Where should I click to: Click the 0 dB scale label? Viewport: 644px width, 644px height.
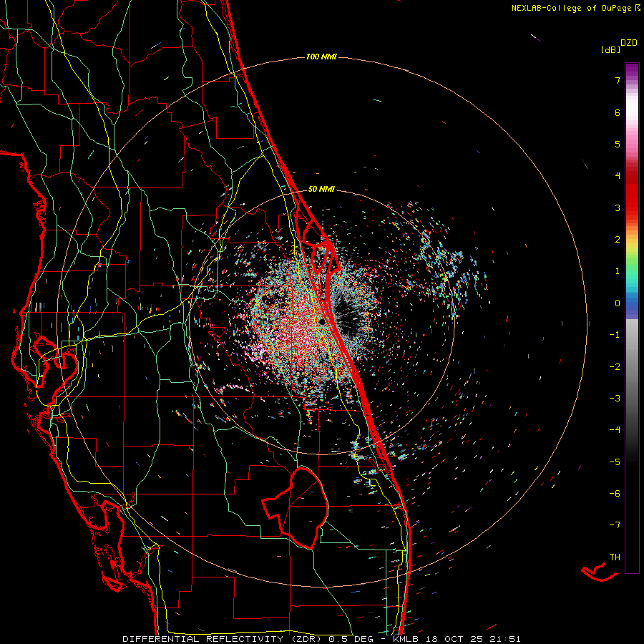(x=618, y=303)
